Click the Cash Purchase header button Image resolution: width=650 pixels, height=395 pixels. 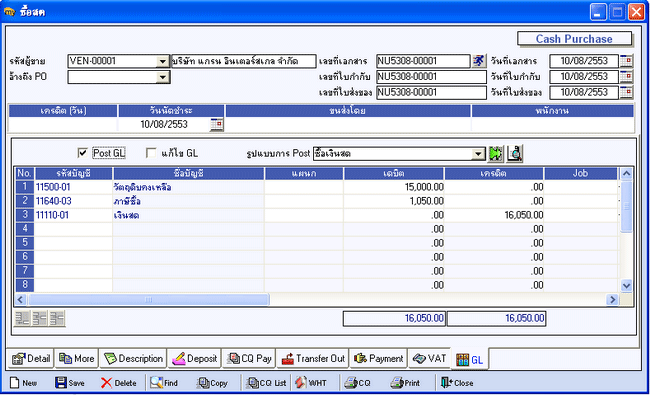click(574, 39)
